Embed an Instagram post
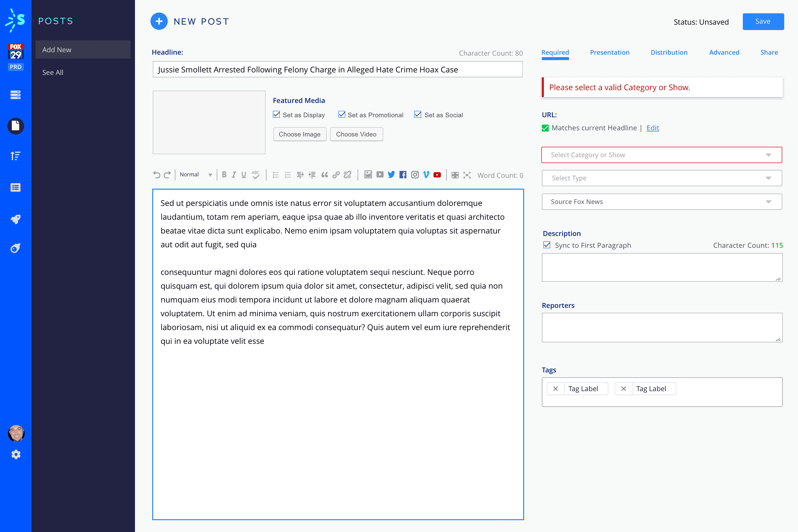The image size is (798, 532). coord(415,175)
